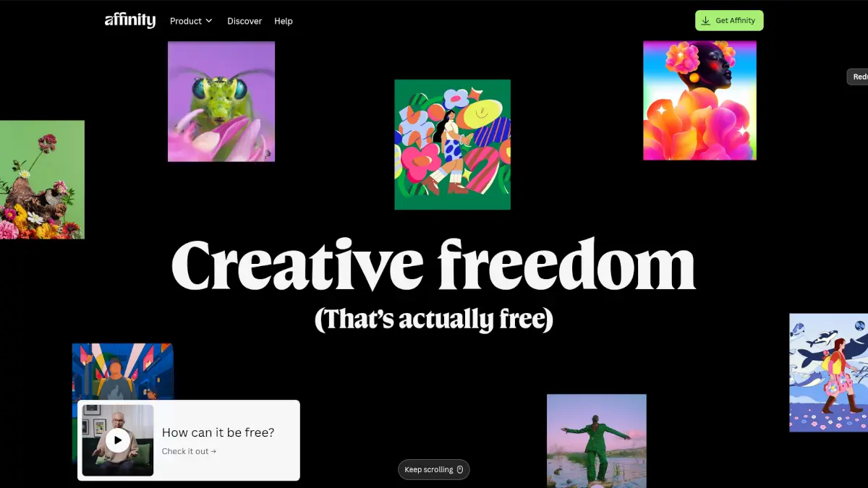Viewport: 868px width, 488px height.
Task: Click the download icon in Get Affinity
Action: pos(706,21)
